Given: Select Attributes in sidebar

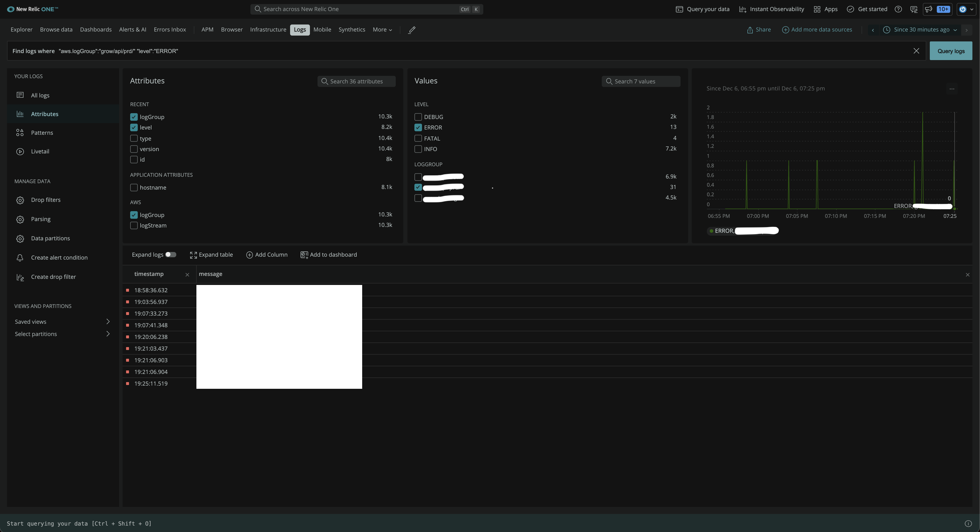Looking at the screenshot, I should pos(63,114).
